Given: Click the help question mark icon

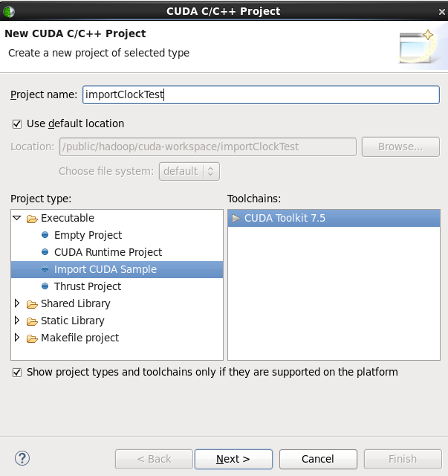Looking at the screenshot, I should tap(22, 458).
